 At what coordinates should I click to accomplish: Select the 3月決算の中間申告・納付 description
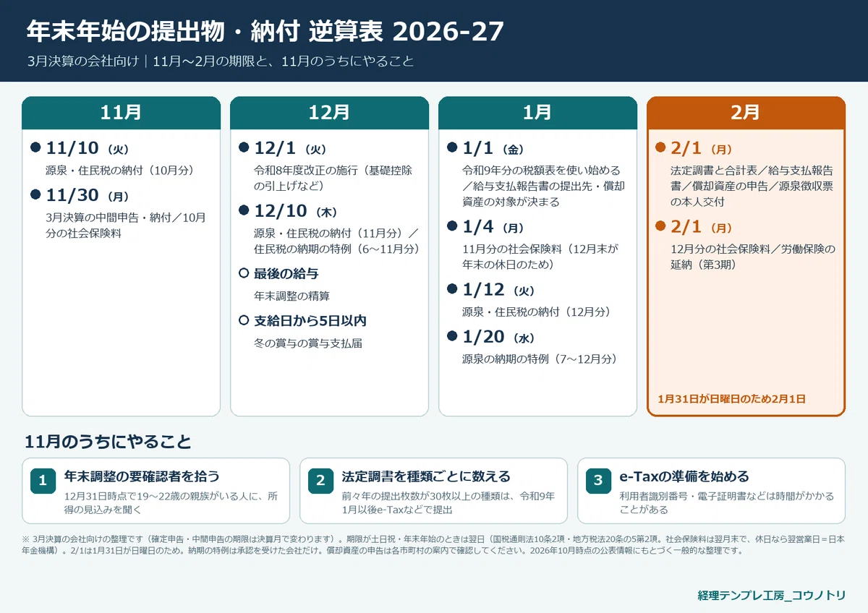[x=126, y=225]
